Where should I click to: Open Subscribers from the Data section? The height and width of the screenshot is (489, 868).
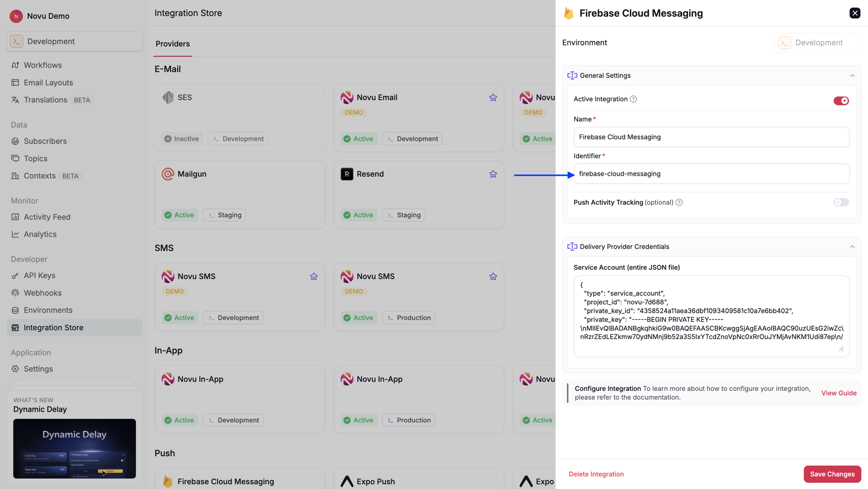click(44, 141)
